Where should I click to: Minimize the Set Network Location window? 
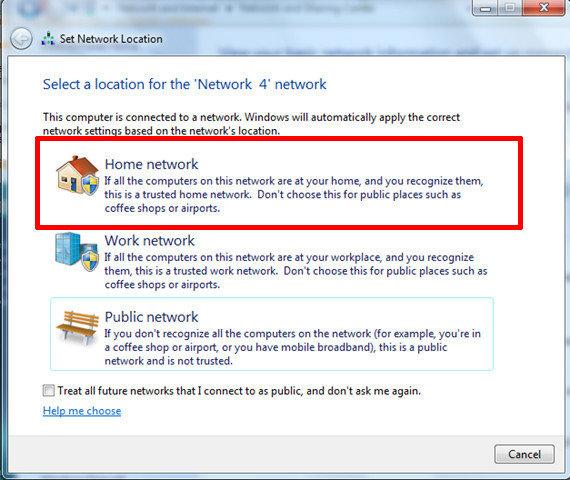[485, 7]
